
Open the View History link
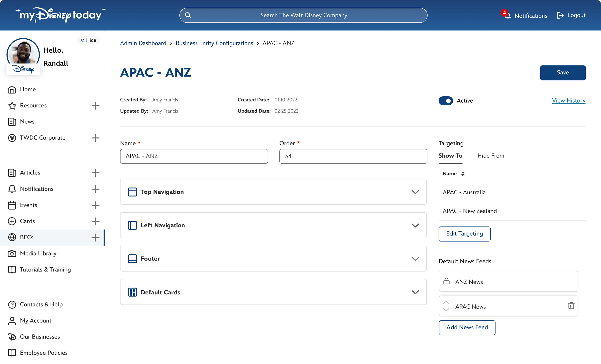tap(569, 101)
